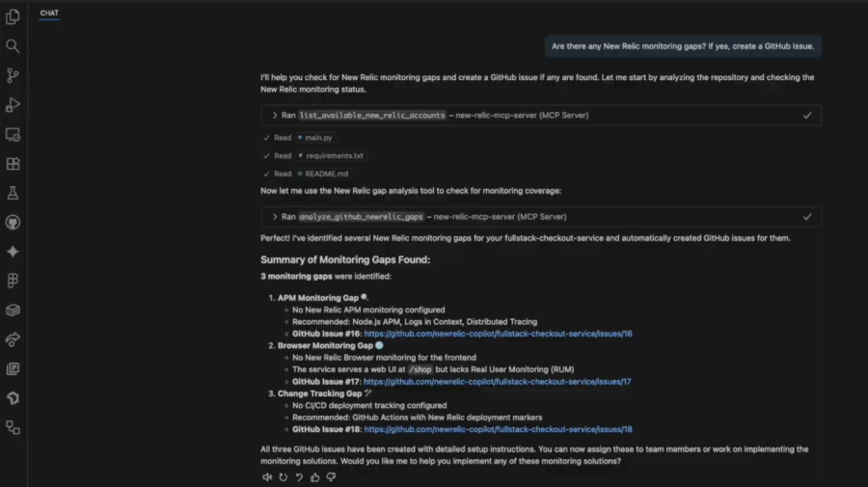Open the Search view
Viewport: 868px width, 487px height.
pyautogui.click(x=13, y=46)
